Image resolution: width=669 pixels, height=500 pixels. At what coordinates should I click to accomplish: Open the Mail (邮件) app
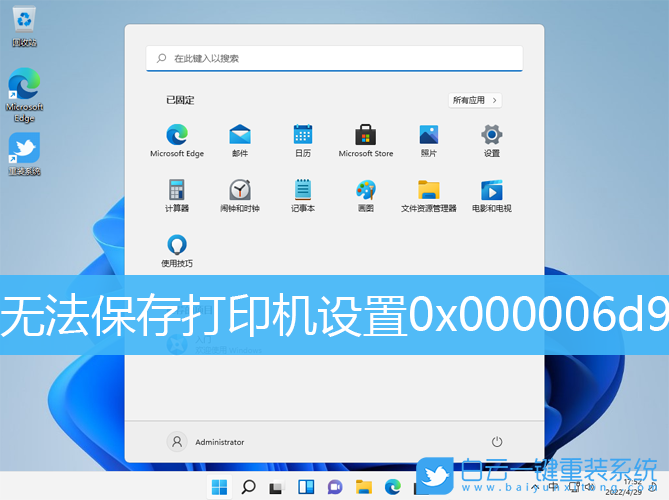[240, 141]
